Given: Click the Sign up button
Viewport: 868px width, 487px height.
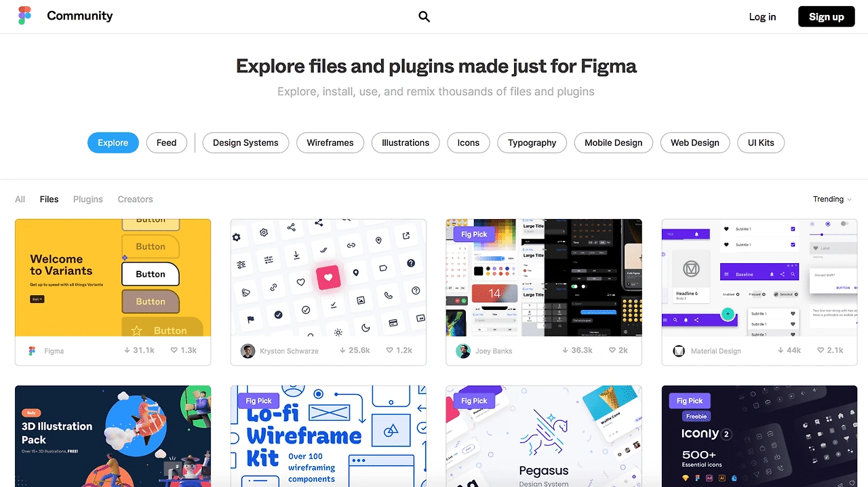Looking at the screenshot, I should tap(826, 17).
